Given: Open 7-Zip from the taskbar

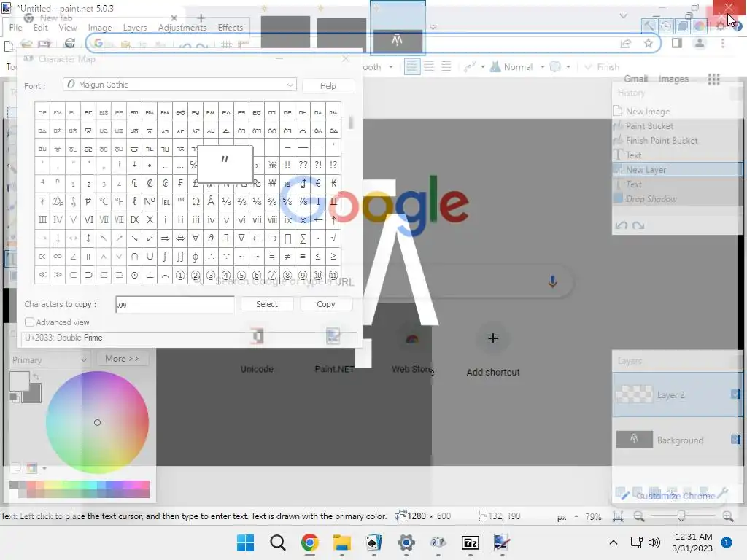Looking at the screenshot, I should [471, 542].
